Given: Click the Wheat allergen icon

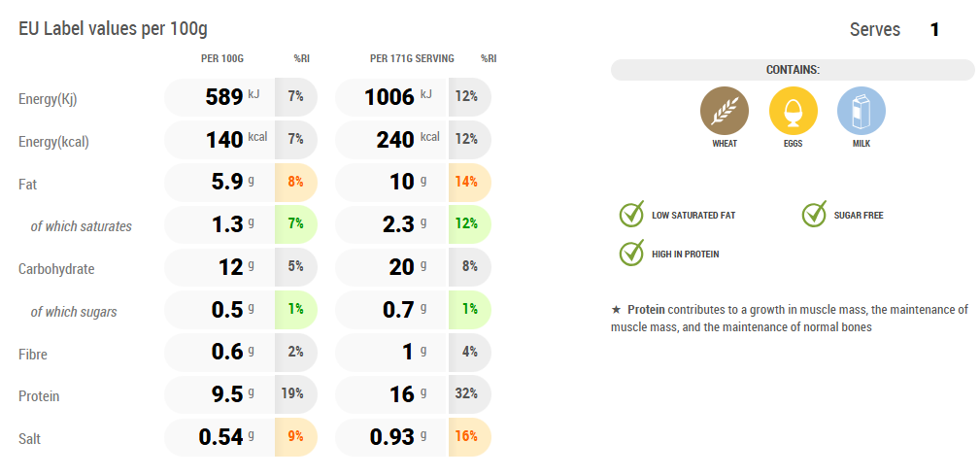Looking at the screenshot, I should click(725, 110).
